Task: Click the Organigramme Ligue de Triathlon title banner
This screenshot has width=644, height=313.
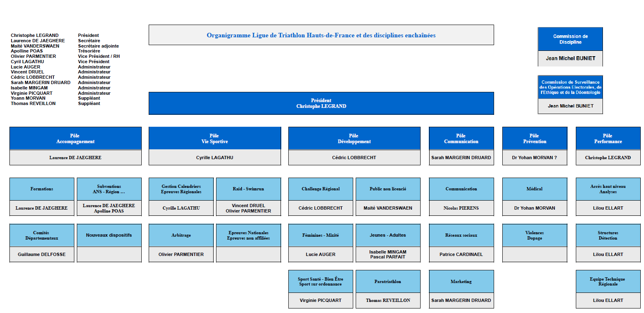Action: pos(321,35)
